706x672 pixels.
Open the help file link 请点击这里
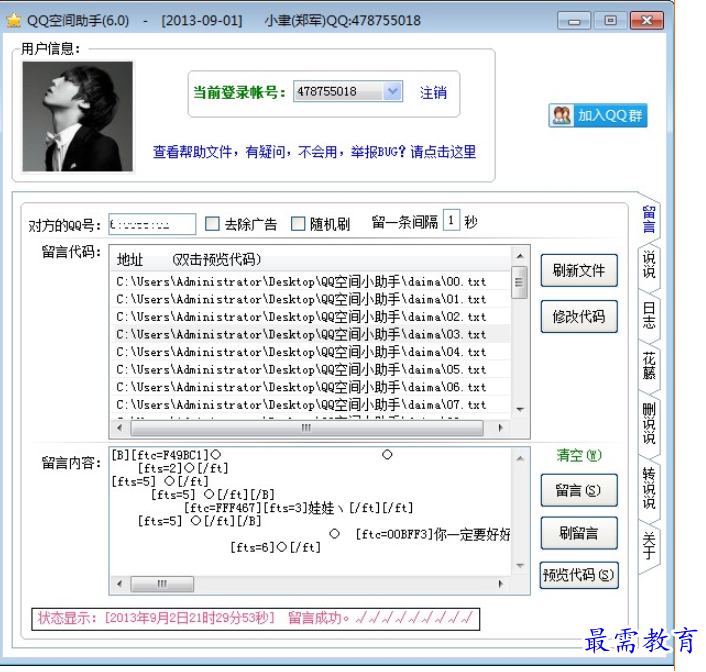click(x=443, y=152)
